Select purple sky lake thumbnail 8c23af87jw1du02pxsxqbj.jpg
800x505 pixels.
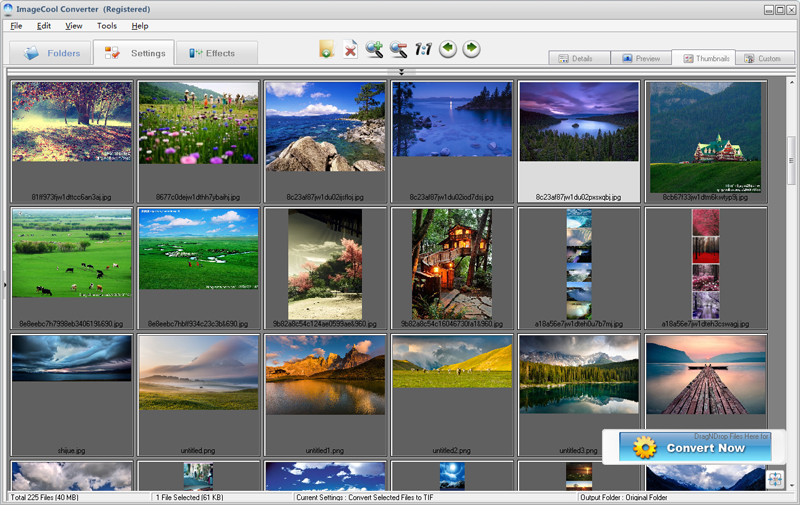point(579,141)
